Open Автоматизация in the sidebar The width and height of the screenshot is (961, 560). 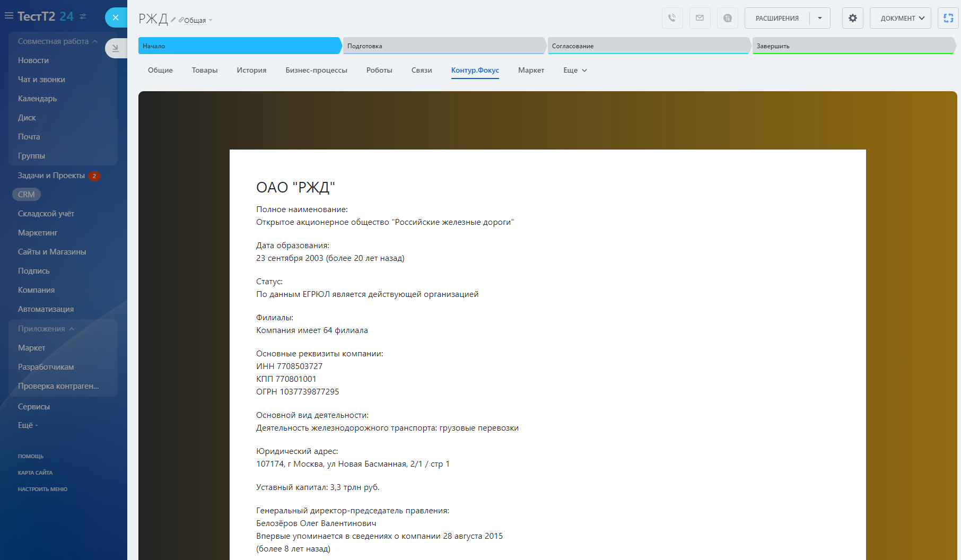pyautogui.click(x=46, y=309)
